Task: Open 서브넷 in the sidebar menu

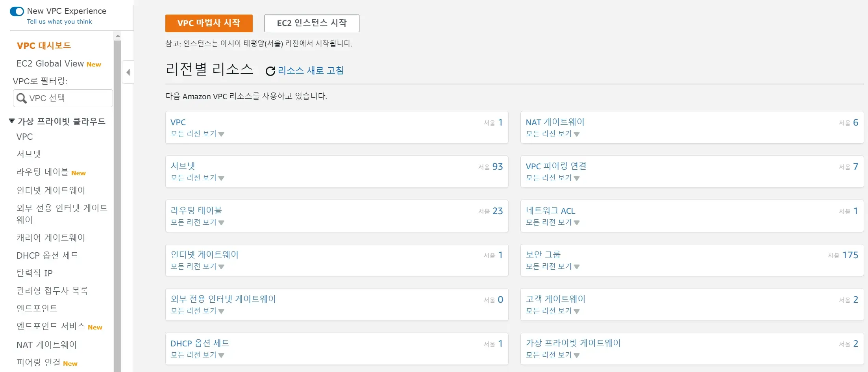Action: (29, 154)
